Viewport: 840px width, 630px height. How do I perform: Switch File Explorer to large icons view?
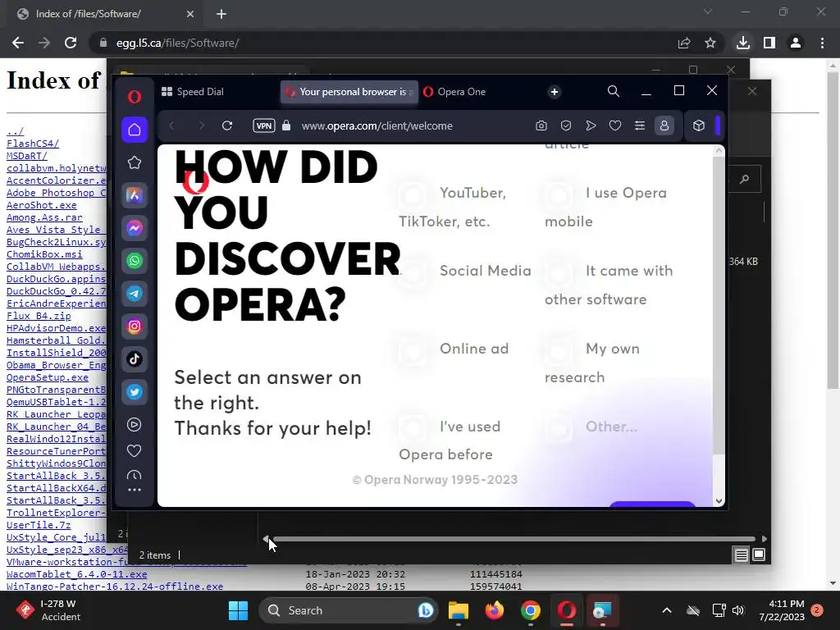point(759,555)
